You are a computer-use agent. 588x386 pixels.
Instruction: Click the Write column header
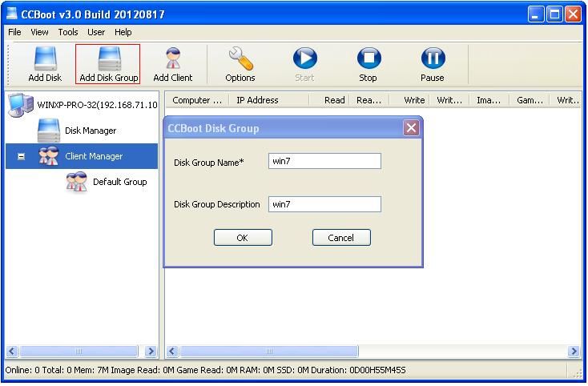[410, 100]
